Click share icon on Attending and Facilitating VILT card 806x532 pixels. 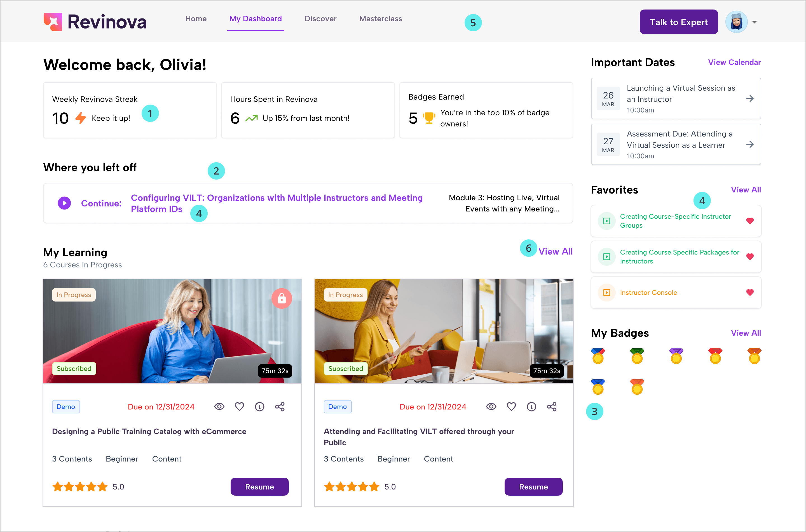pos(552,406)
